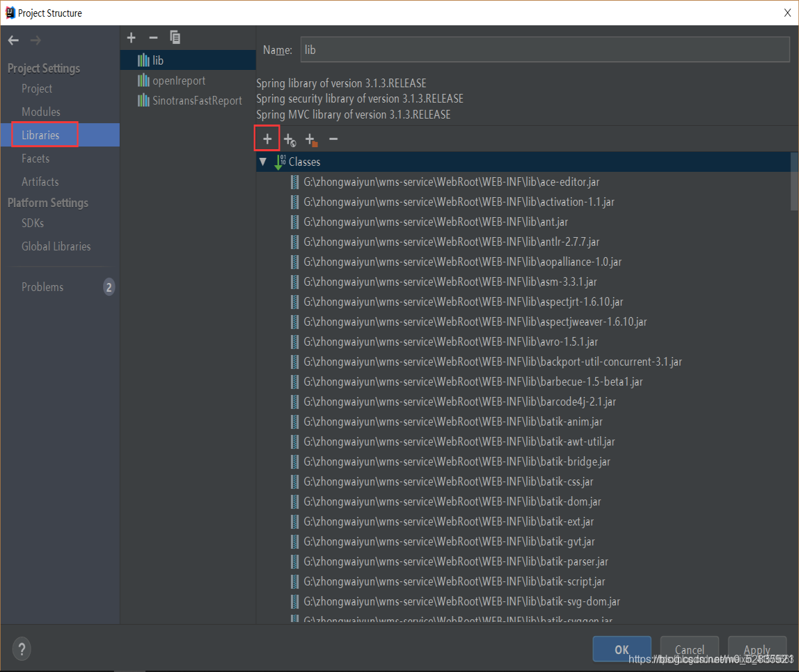Collapse the Classes tree node
This screenshot has height=672, width=799.
[263, 162]
